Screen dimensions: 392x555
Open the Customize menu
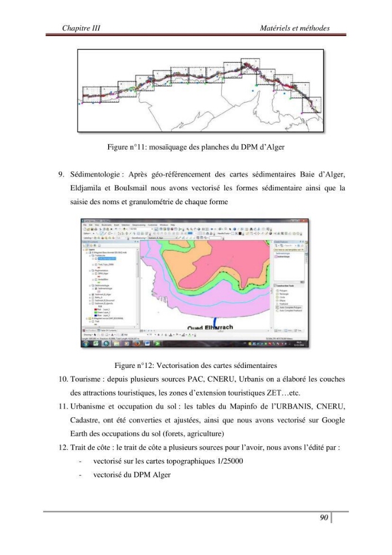(x=152, y=225)
